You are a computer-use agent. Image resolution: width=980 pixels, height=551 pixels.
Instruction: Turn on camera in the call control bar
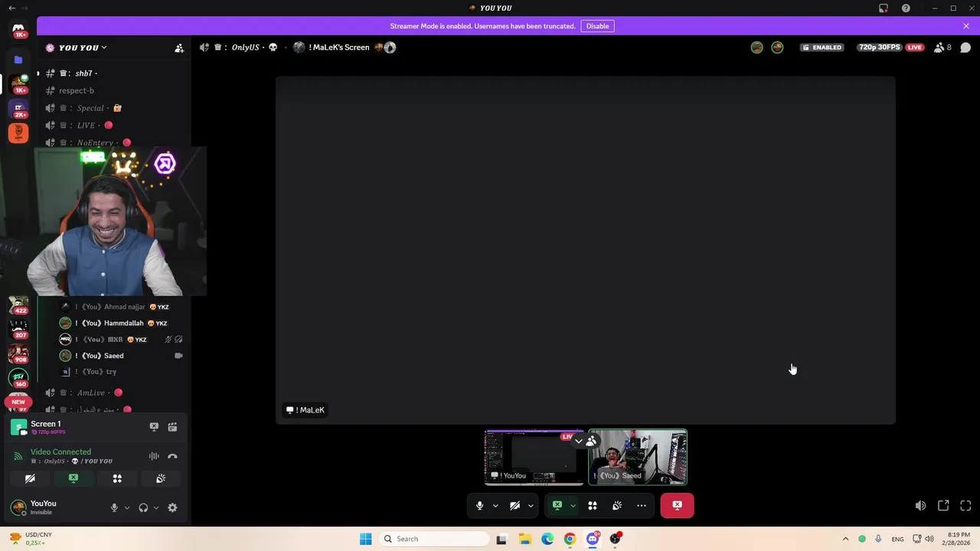pos(514,506)
